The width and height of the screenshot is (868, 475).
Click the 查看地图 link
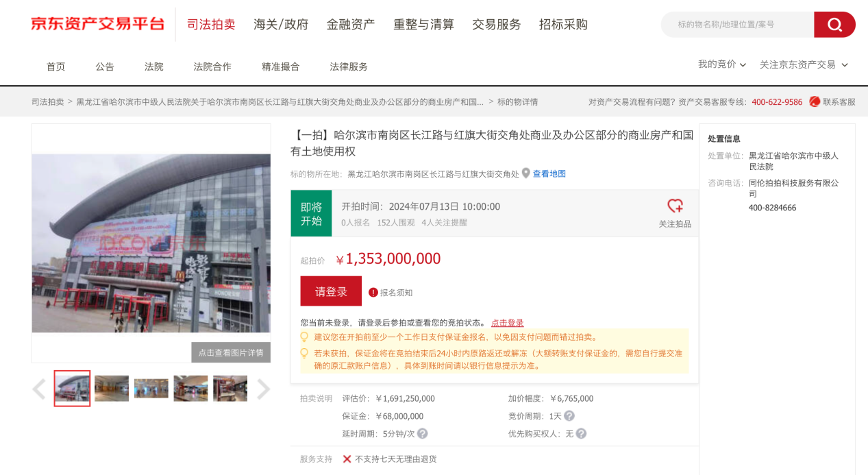pyautogui.click(x=549, y=174)
